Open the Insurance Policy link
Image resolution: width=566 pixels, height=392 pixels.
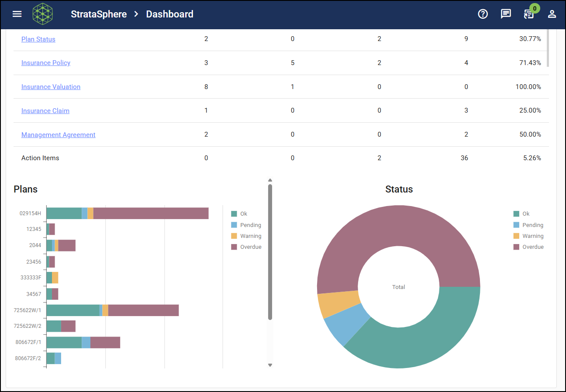click(x=46, y=63)
